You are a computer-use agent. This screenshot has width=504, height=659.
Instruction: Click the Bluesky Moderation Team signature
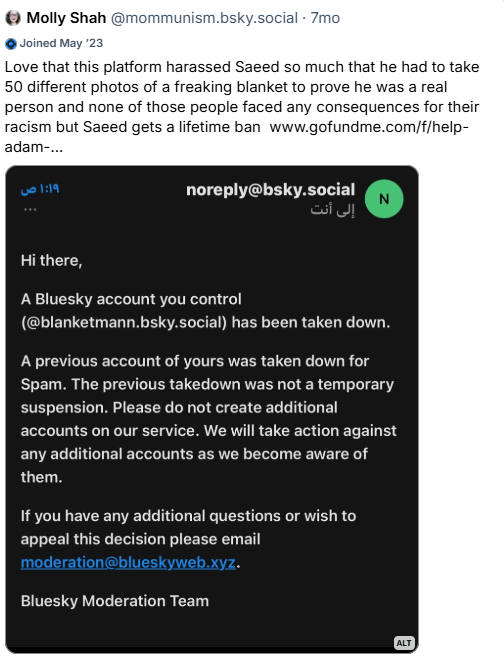click(115, 601)
